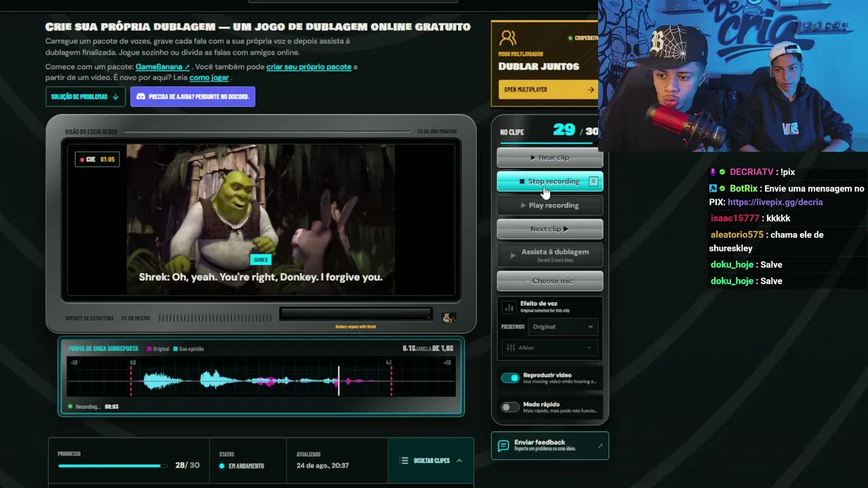Collapse the clip list with Ocultar clipes
Image resolution: width=868 pixels, height=488 pixels.
click(x=431, y=461)
